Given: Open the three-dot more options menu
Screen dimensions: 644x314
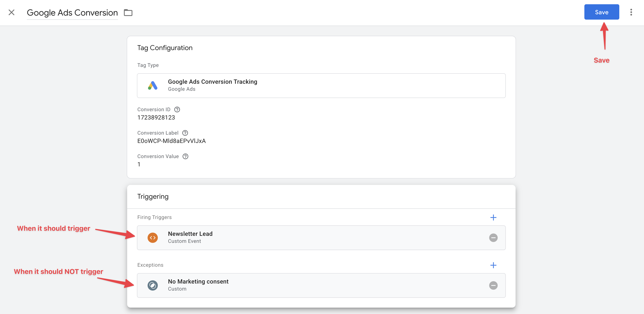Looking at the screenshot, I should [631, 12].
